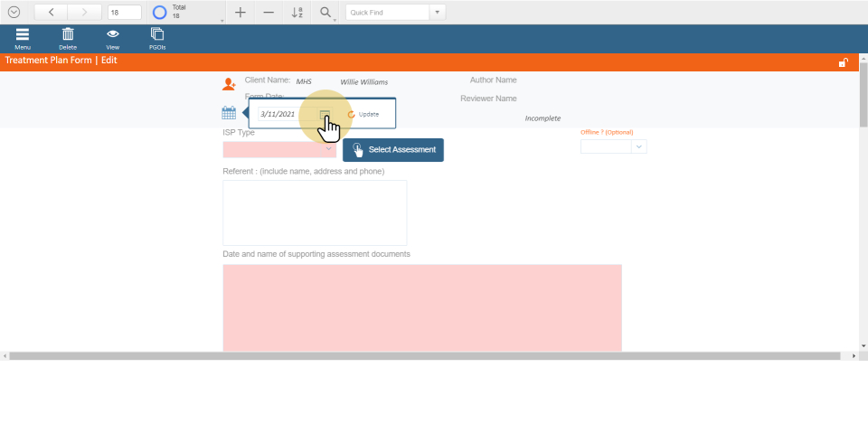Click the plus add record icon

(240, 13)
